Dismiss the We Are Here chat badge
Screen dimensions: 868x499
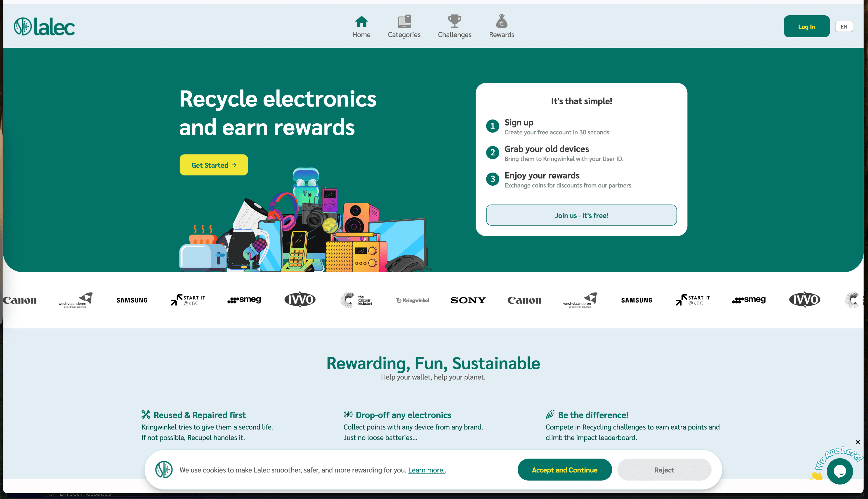pos(858,442)
